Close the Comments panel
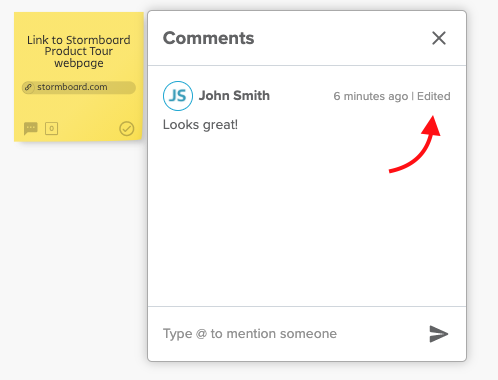498x380 pixels. 439,38
